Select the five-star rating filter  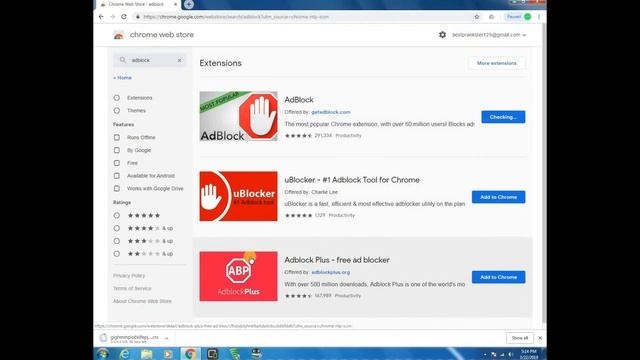point(117,216)
